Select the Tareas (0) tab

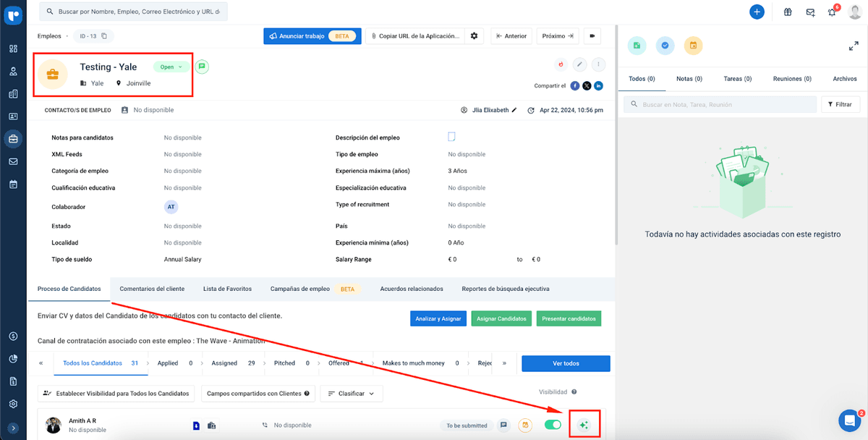point(737,79)
